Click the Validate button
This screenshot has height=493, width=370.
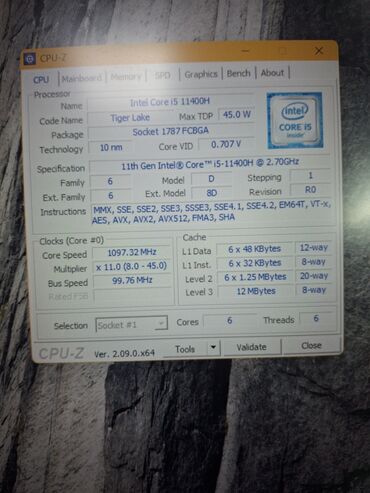(x=252, y=347)
